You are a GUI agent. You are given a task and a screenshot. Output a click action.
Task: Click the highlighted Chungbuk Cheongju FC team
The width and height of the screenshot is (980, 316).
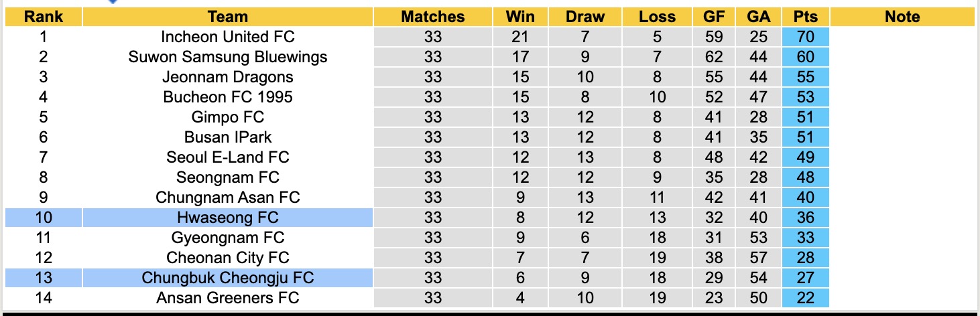pyautogui.click(x=228, y=278)
